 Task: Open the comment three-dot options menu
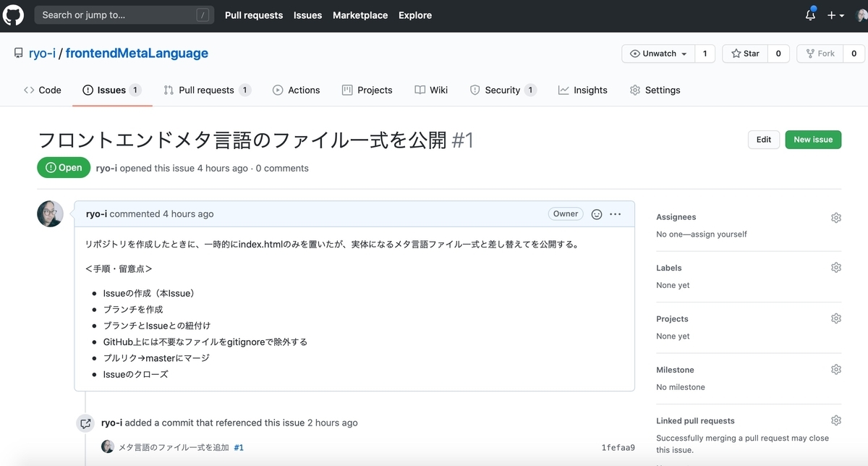616,214
